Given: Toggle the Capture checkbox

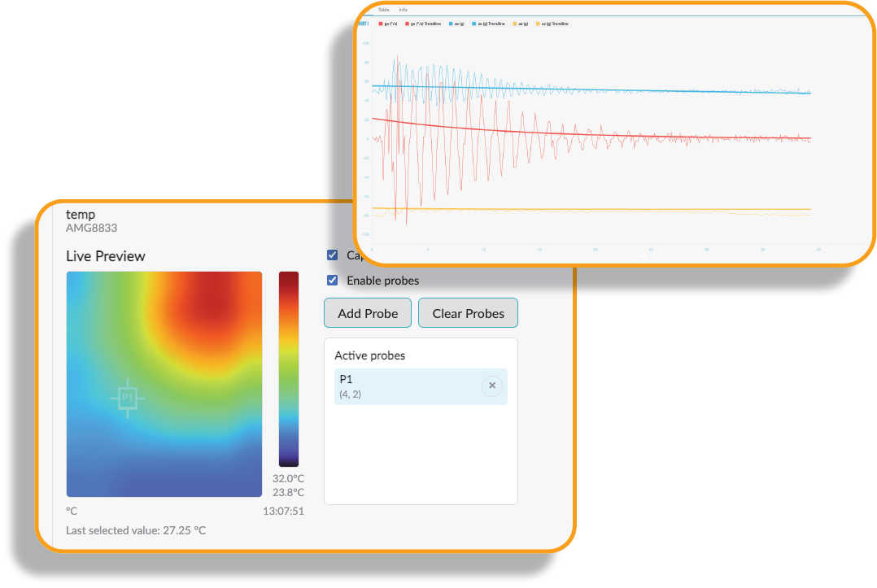Looking at the screenshot, I should click(332, 255).
